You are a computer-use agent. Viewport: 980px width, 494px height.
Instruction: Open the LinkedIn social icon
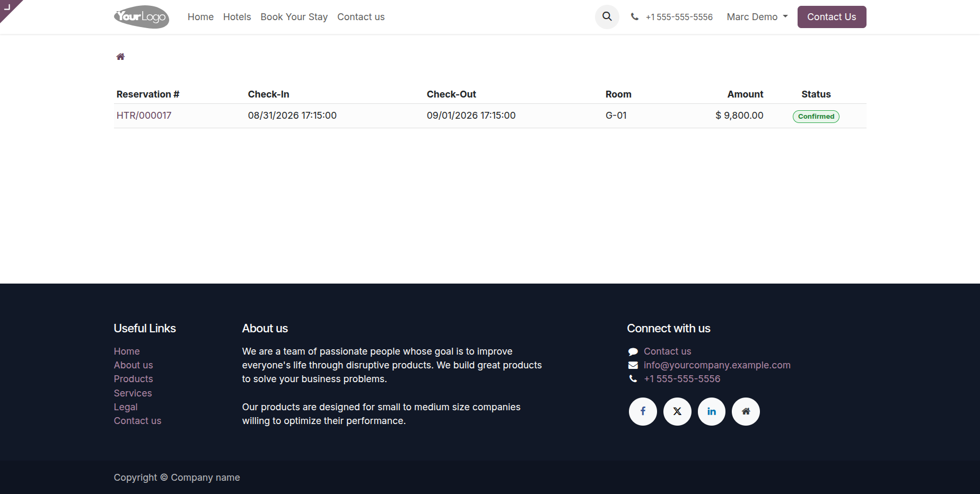712,411
